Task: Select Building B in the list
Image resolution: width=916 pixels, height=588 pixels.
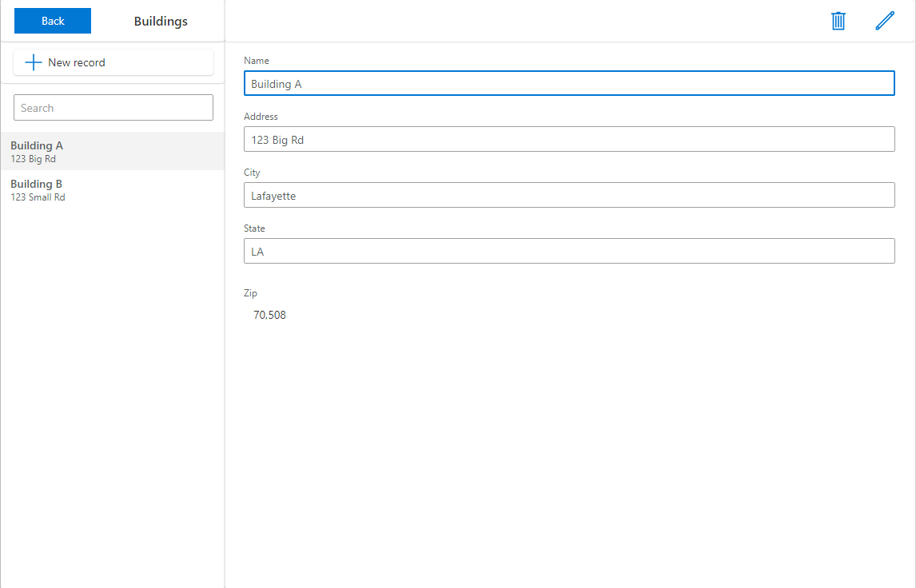Action: 112,190
